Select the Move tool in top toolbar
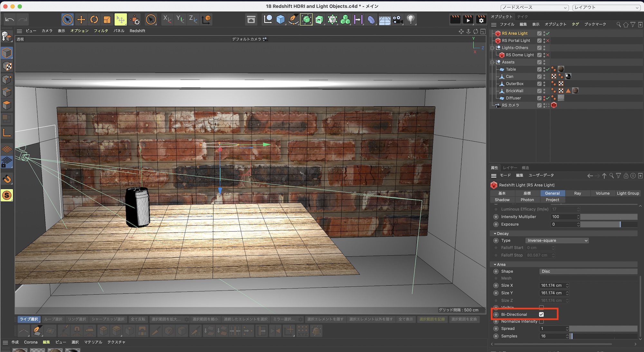This screenshot has width=644, height=352. pos(81,20)
